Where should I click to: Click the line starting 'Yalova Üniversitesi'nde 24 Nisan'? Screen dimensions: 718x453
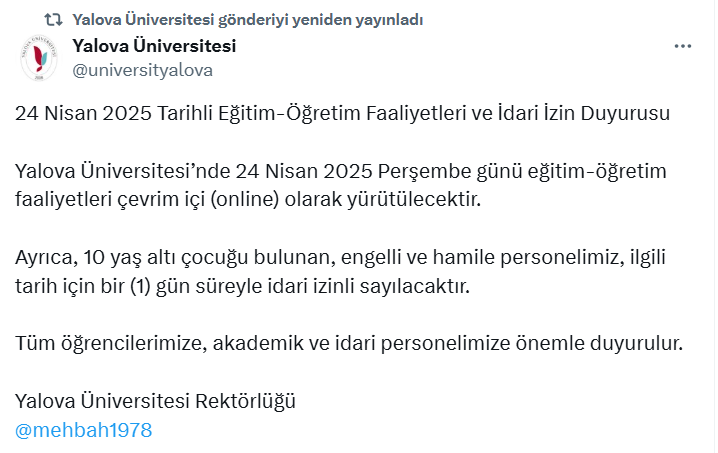pos(341,171)
